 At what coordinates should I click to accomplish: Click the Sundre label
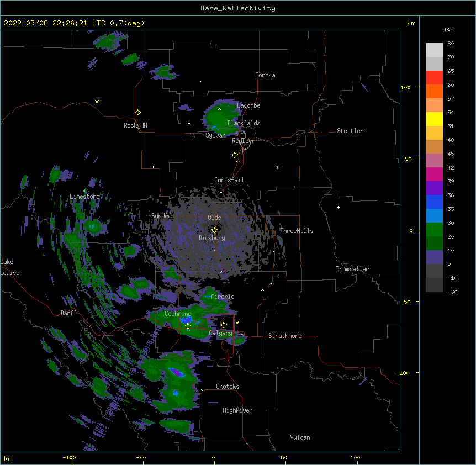click(x=161, y=216)
